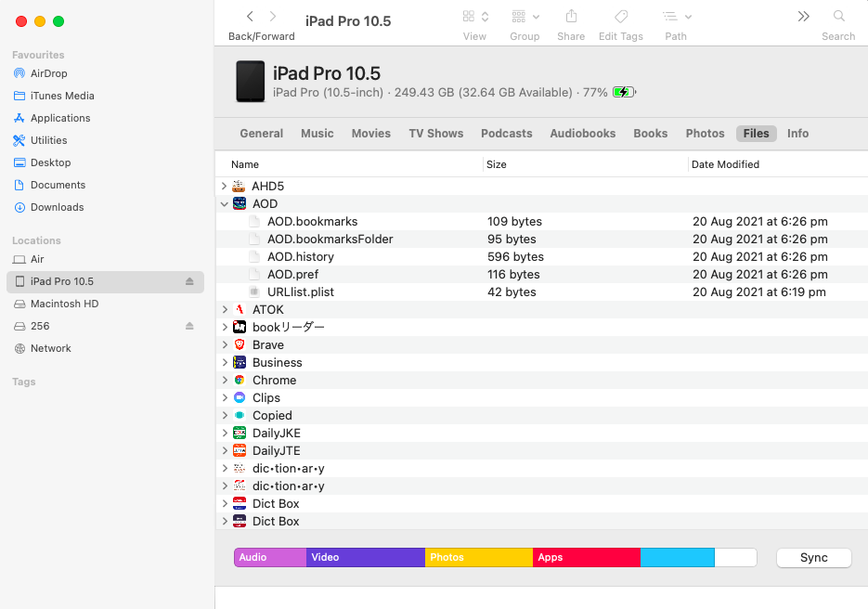
Task: Select the URLlist.plist file
Action: point(541,292)
